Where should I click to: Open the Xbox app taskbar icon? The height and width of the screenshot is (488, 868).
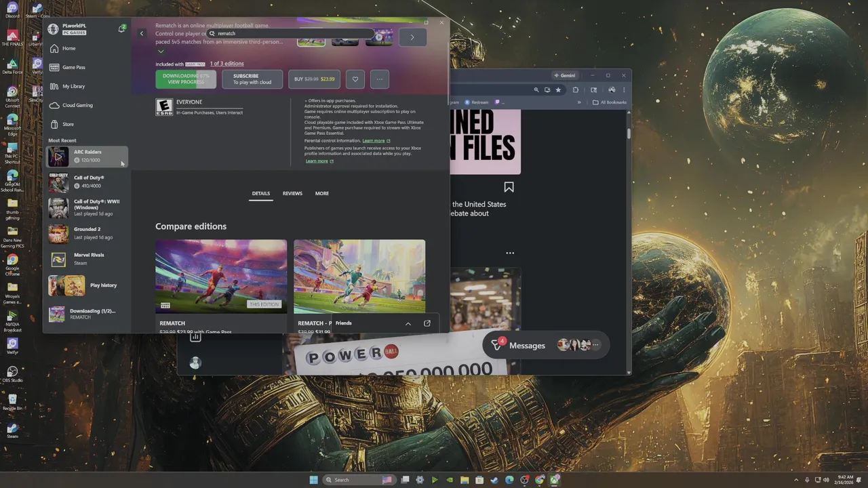[555, 480]
